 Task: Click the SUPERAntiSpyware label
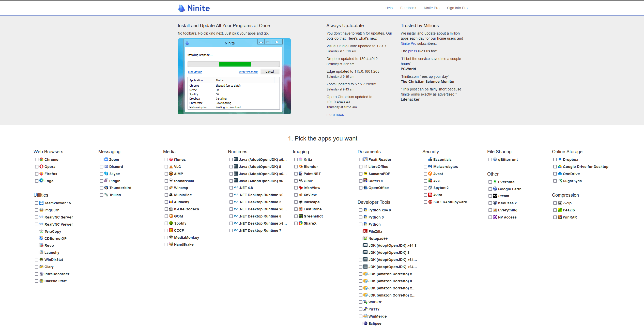pos(450,202)
